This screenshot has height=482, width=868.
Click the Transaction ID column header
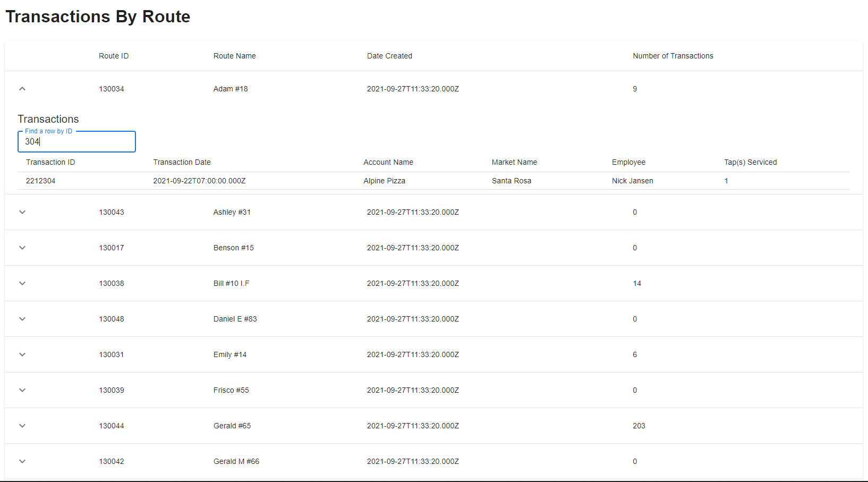coord(50,162)
